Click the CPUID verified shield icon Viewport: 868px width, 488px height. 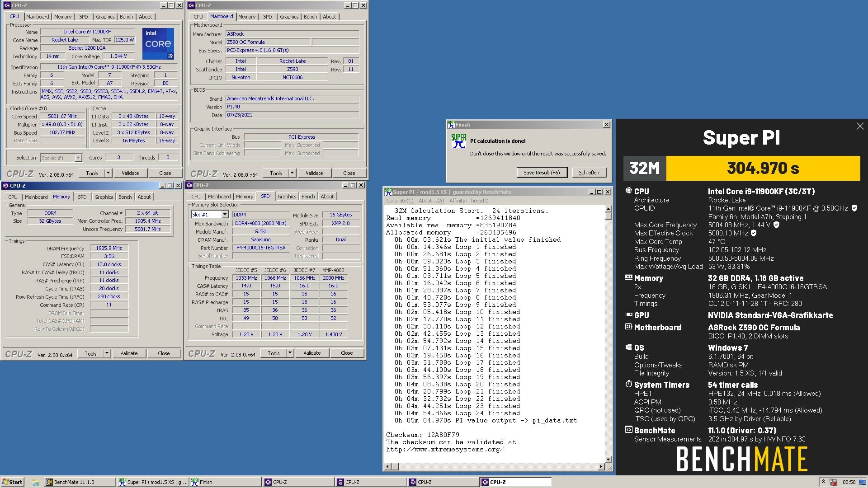(854, 208)
